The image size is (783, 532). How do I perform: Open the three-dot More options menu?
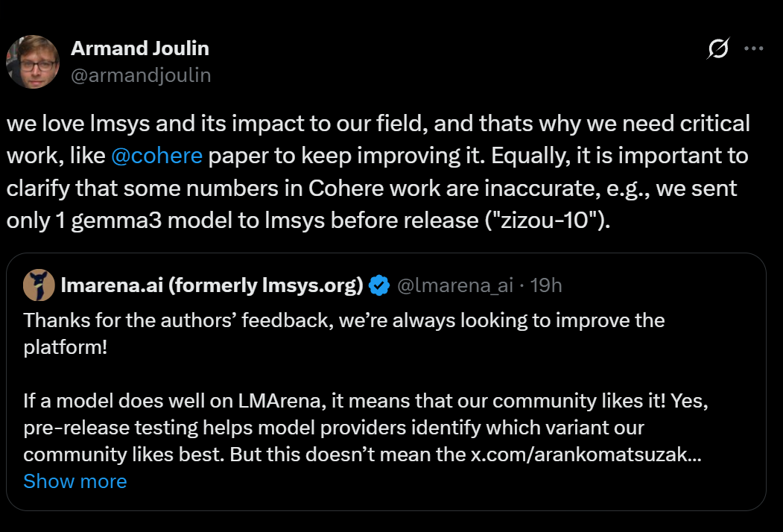(x=754, y=49)
